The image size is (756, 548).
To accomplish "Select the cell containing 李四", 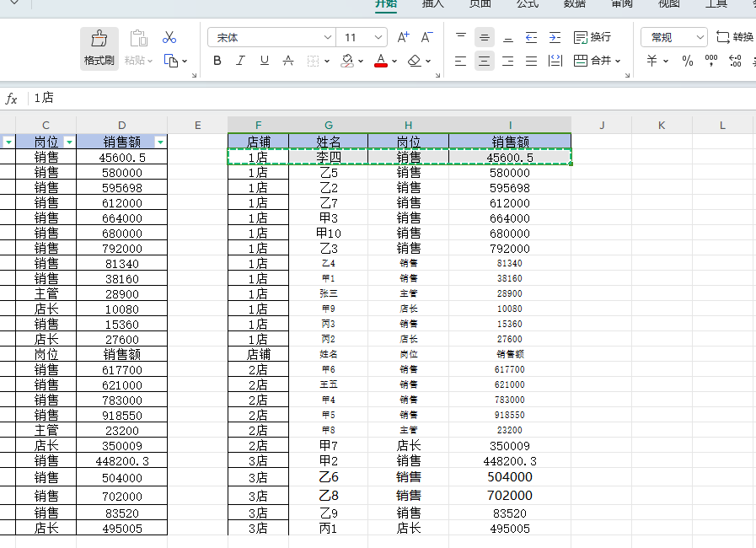I will 329,158.
